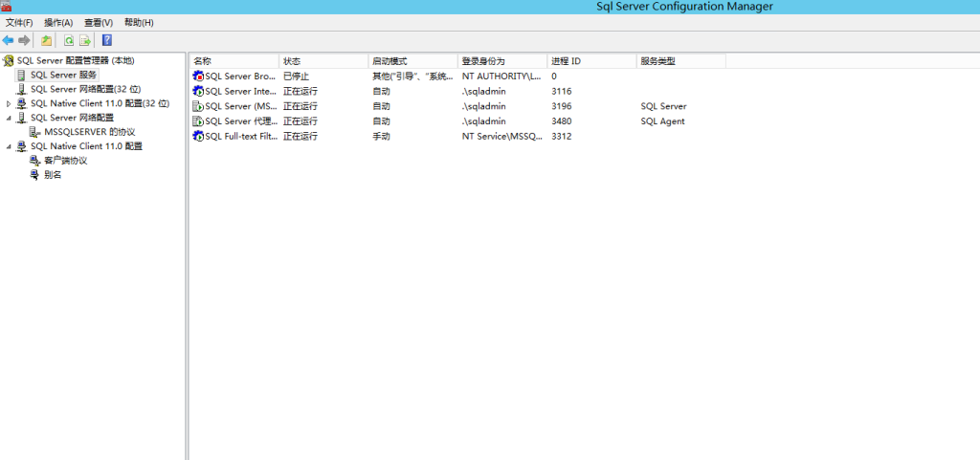Click 正在运行 status in SQL Server 代理... row
The width and height of the screenshot is (980, 460).
tap(301, 121)
